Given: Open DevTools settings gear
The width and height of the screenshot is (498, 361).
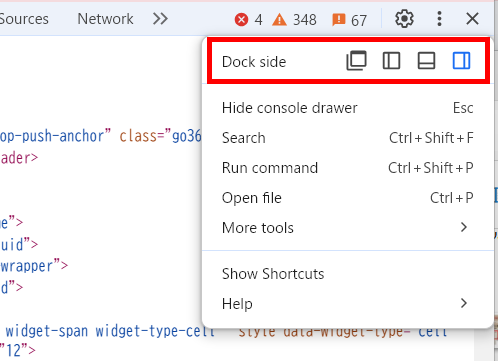Looking at the screenshot, I should [404, 19].
